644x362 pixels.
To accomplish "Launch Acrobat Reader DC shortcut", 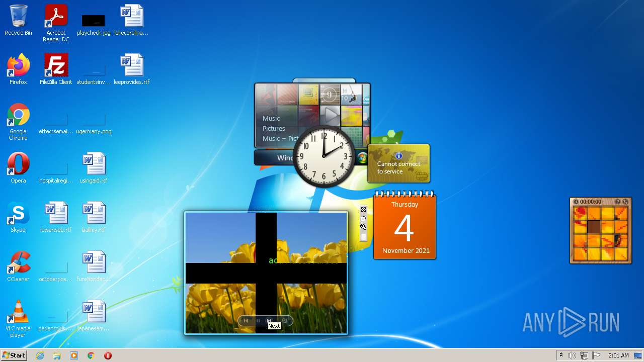I will (56, 23).
